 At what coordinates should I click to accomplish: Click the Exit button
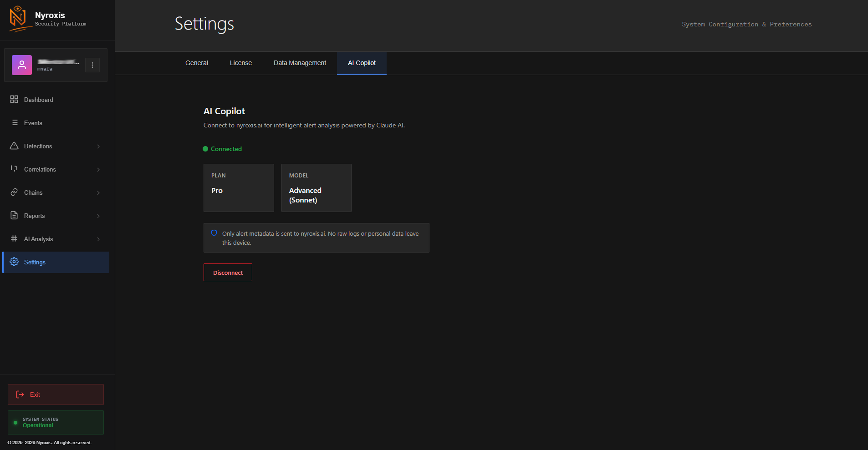click(x=56, y=394)
